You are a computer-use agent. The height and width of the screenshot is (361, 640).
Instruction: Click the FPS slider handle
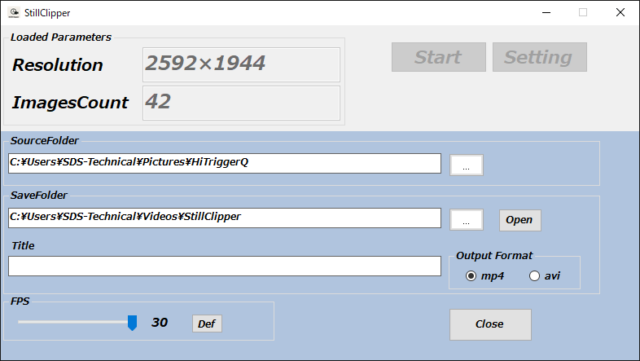[132, 323]
